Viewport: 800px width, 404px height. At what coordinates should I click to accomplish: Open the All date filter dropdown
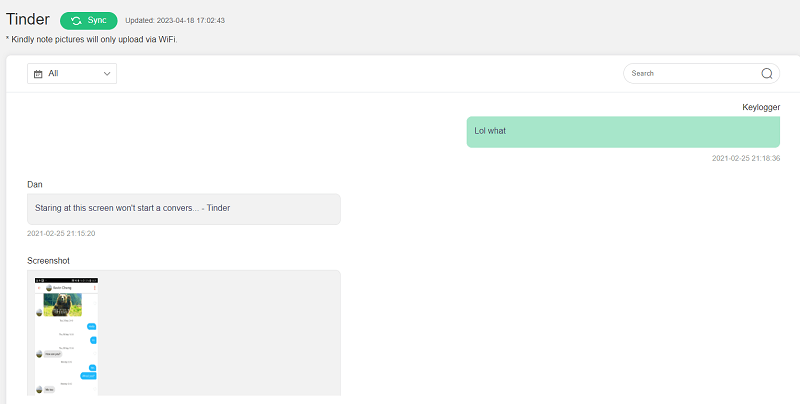tap(72, 73)
